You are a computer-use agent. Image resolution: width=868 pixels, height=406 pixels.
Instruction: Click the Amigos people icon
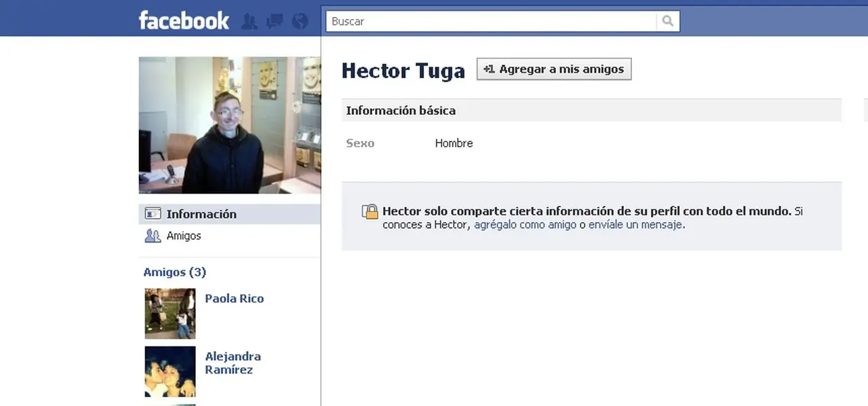point(153,236)
